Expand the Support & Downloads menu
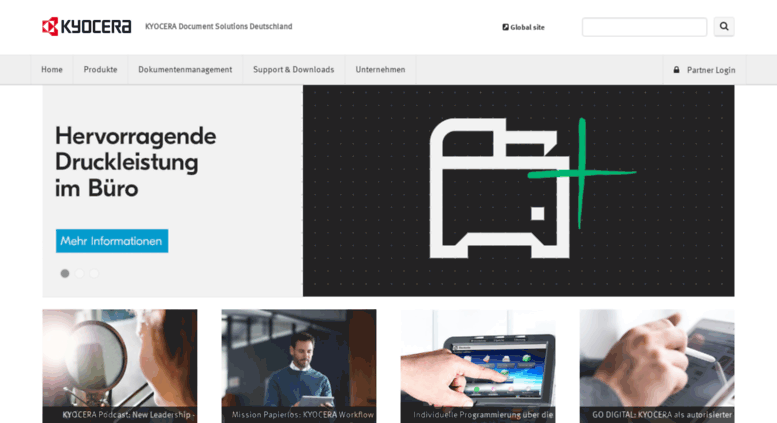This screenshot has width=777, height=423. 293,70
